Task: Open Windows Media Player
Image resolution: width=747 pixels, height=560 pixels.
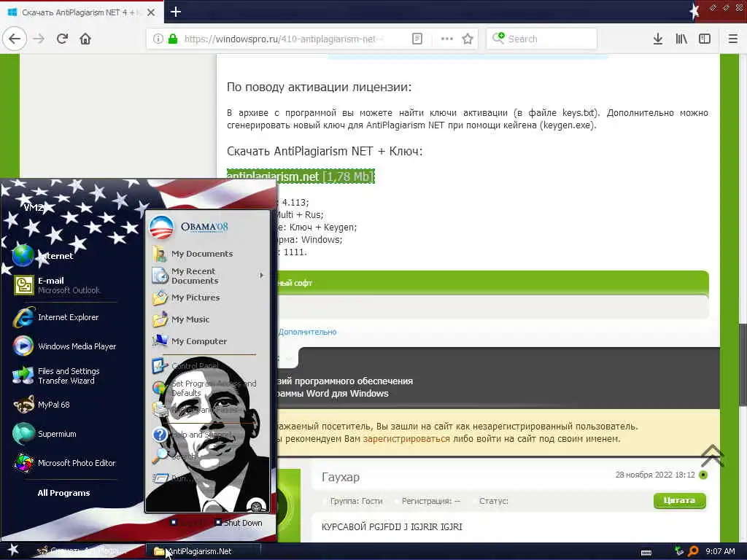Action: coord(66,346)
